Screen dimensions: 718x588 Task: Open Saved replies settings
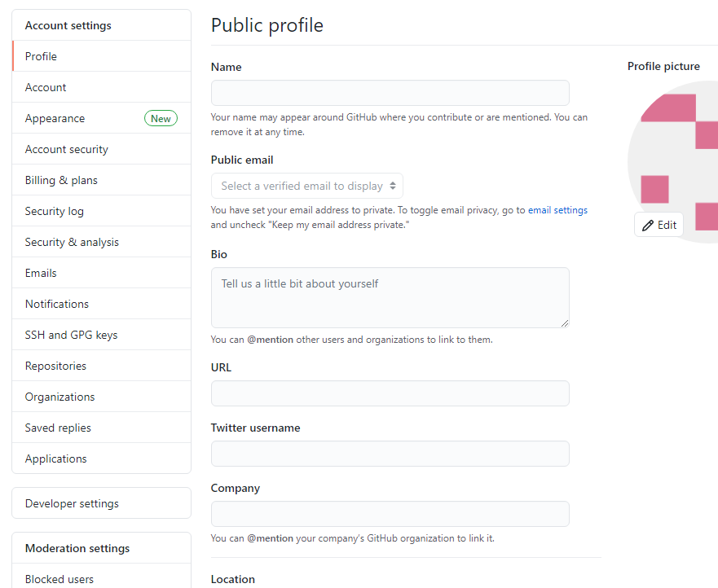[58, 428]
